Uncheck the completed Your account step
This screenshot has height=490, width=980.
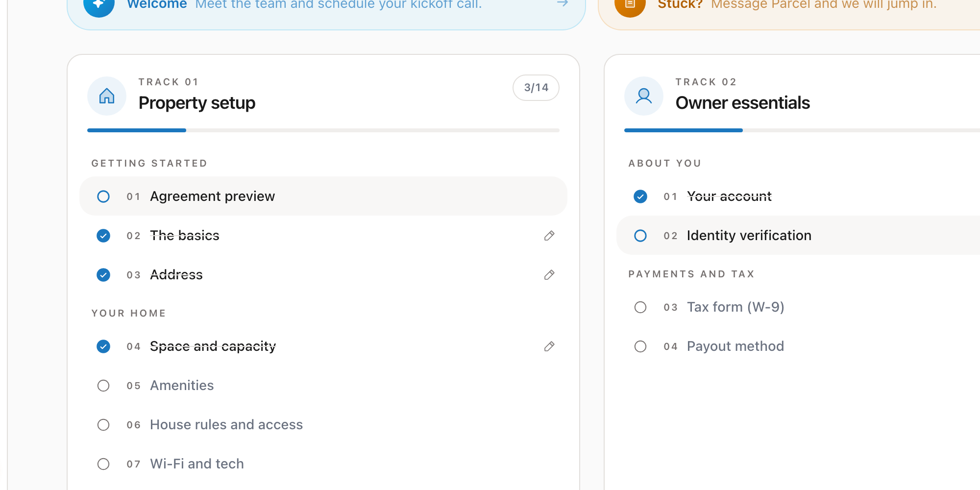[640, 196]
